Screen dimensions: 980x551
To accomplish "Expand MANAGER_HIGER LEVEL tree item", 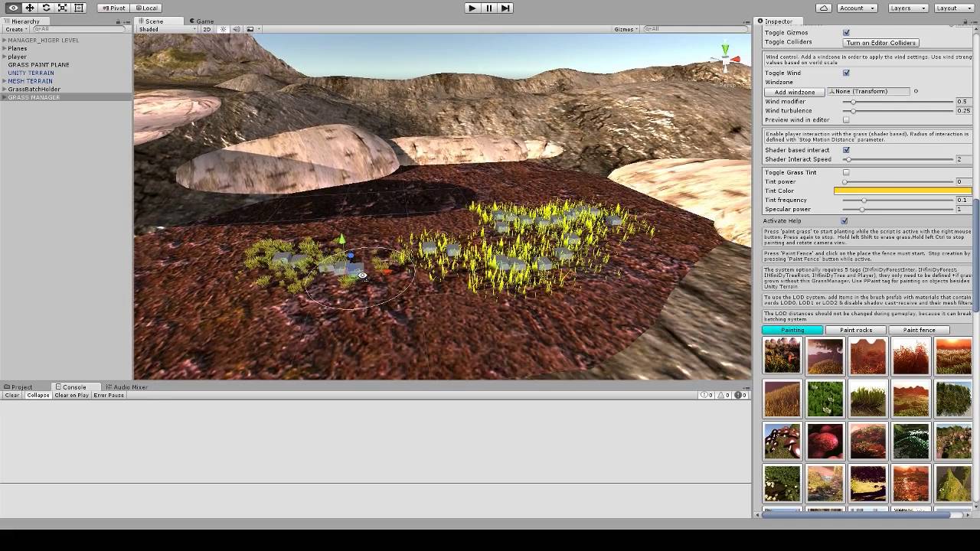I will pos(4,40).
